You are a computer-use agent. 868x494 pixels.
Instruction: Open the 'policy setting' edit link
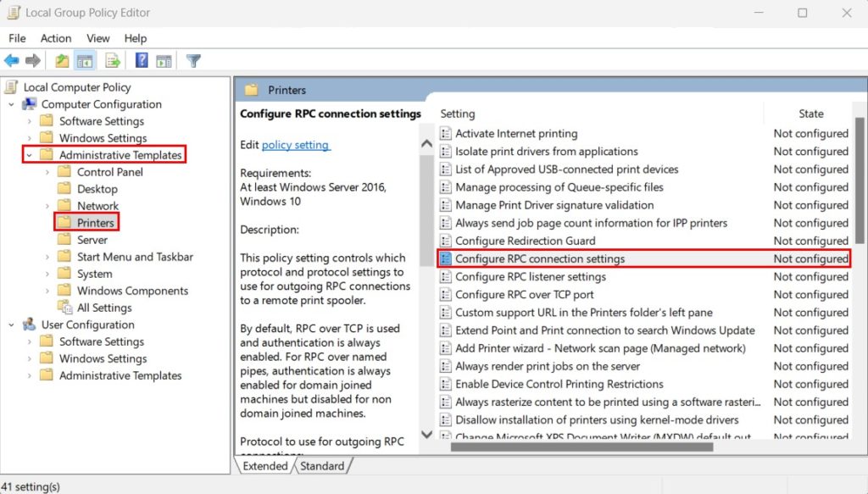(295, 145)
